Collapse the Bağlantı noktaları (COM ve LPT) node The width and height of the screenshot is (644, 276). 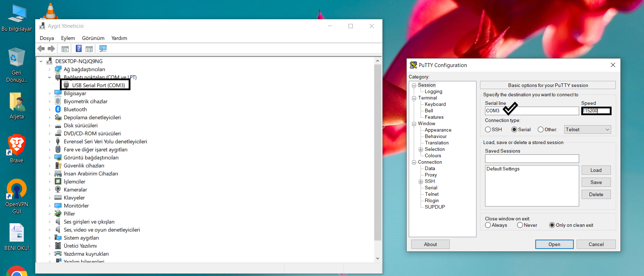pyautogui.click(x=49, y=77)
